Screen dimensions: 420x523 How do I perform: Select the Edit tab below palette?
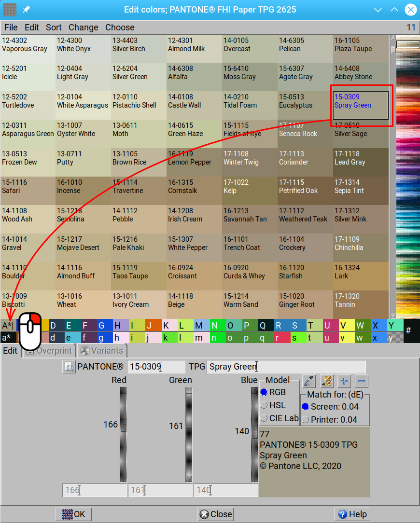pos(10,351)
